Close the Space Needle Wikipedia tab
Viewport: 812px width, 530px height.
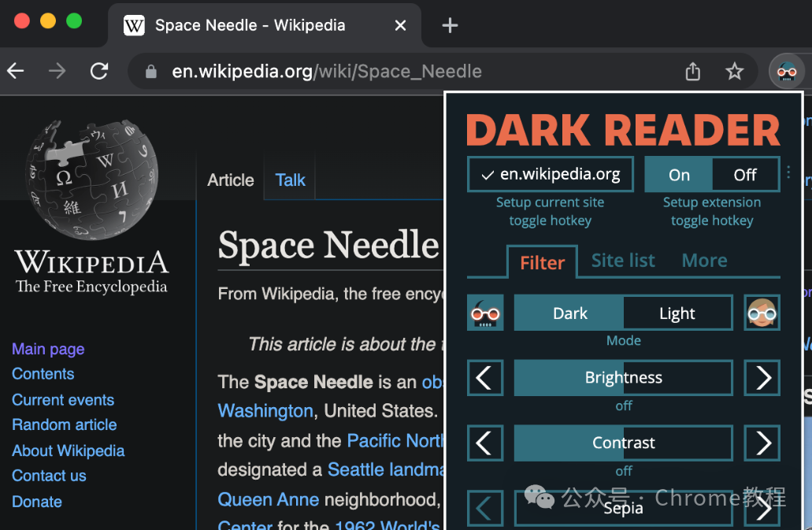pyautogui.click(x=400, y=25)
